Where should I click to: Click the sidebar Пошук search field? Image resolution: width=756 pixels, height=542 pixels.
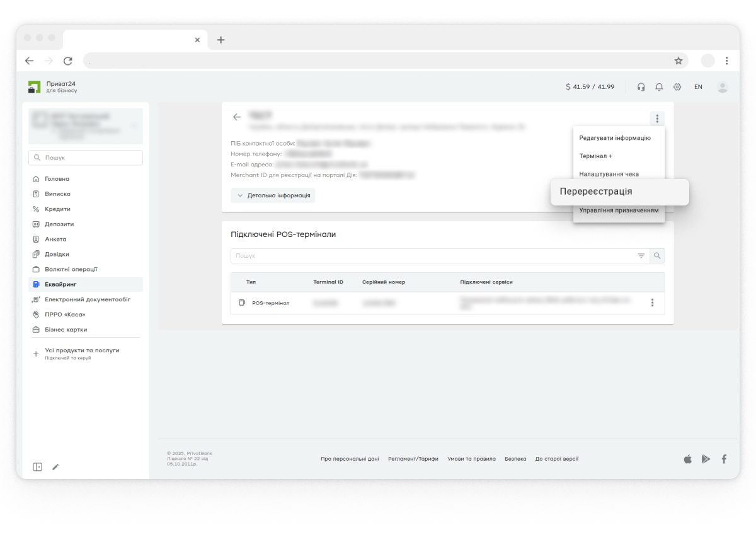(x=86, y=158)
